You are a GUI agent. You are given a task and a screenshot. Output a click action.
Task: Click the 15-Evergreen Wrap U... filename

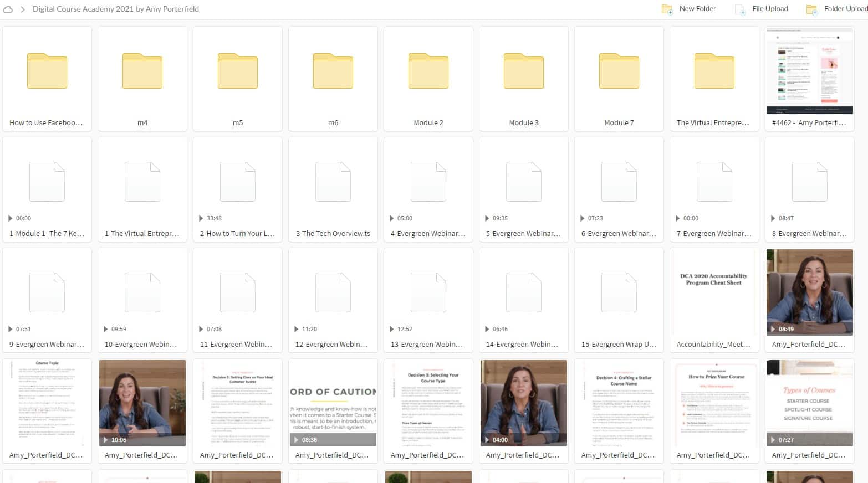619,345
